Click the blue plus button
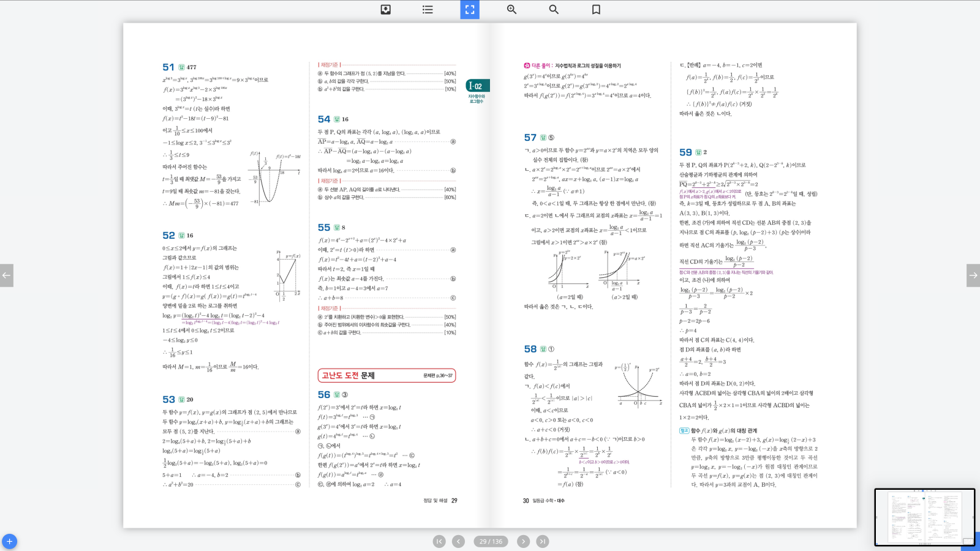Screen dimensions: 980x551 (9, 542)
